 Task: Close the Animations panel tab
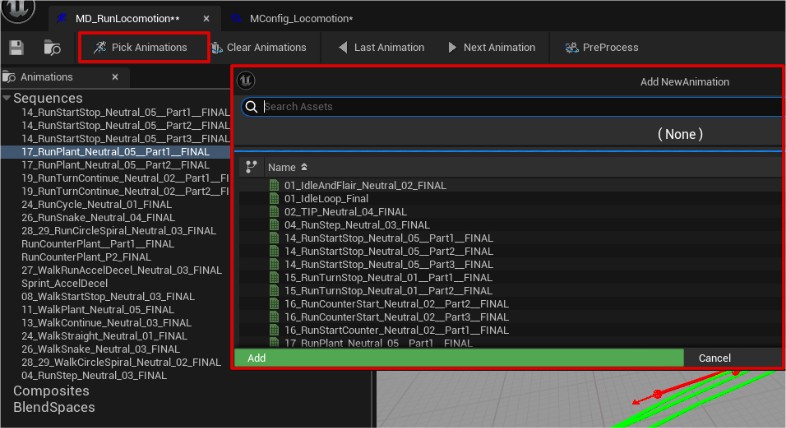click(x=115, y=77)
